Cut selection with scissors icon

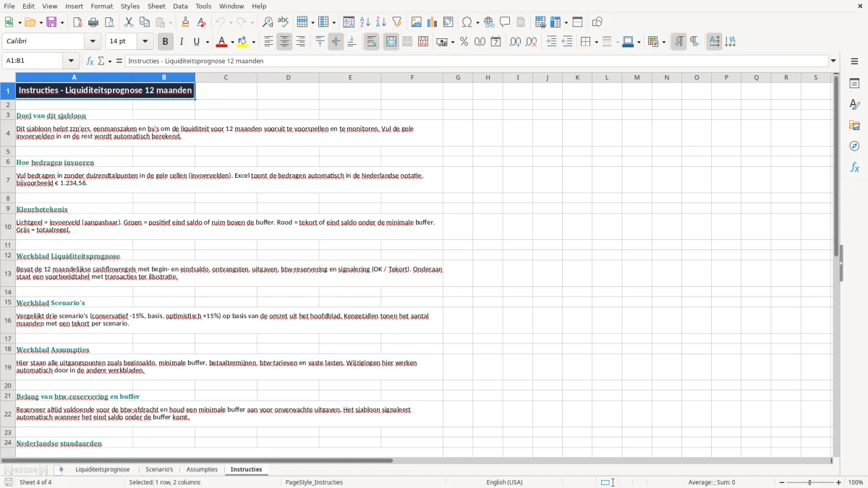coord(129,22)
